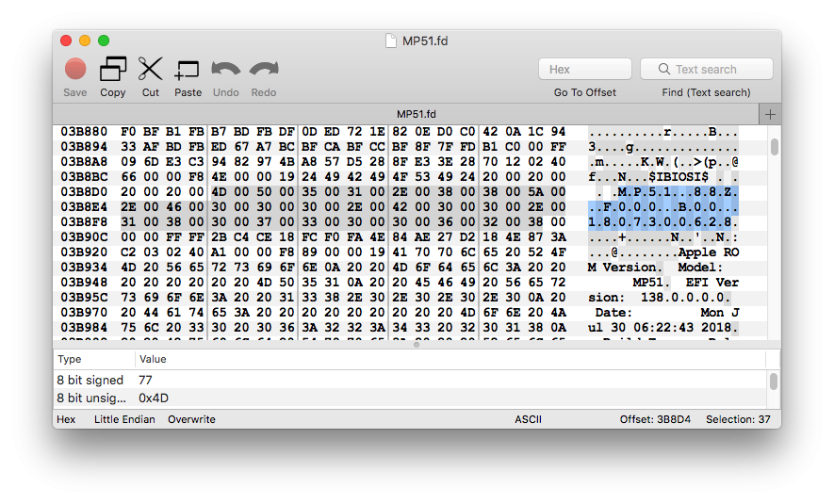Add a new tab with plus button
Image resolution: width=834 pixels, height=504 pixels.
(x=770, y=114)
